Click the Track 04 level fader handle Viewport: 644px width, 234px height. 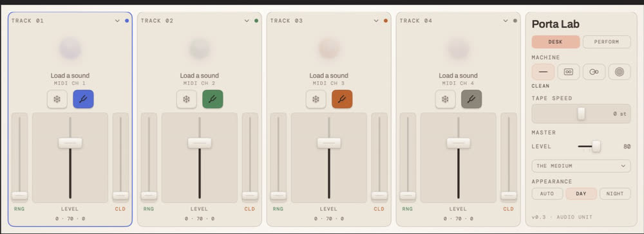tap(459, 143)
